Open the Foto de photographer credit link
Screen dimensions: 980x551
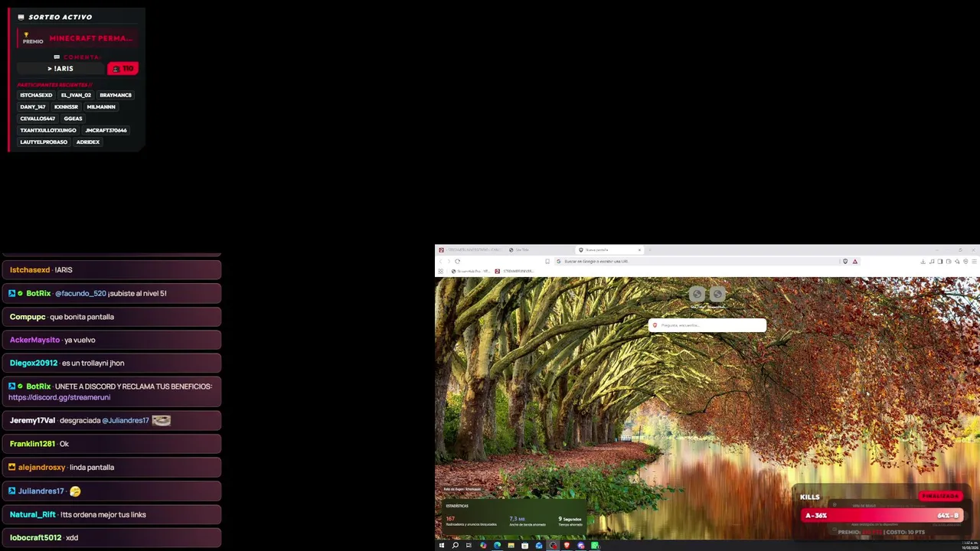tap(462, 489)
